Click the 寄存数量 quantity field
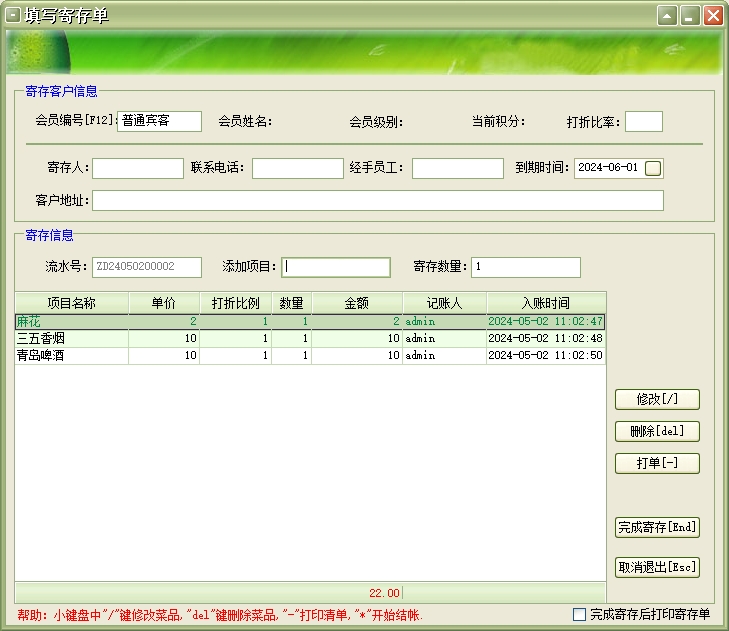 click(525, 267)
